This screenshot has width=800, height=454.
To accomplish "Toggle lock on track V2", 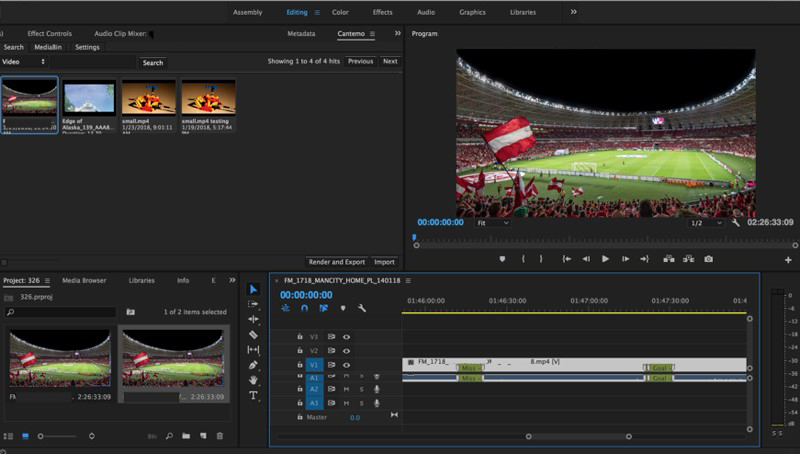I will coord(300,351).
